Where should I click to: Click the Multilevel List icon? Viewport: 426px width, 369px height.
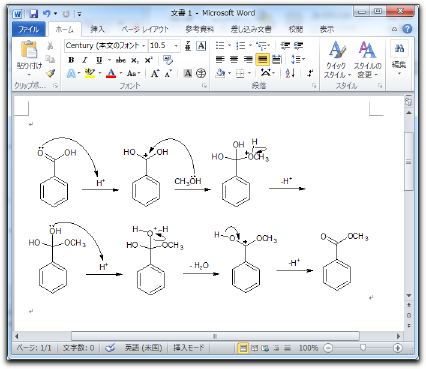[x=262, y=45]
